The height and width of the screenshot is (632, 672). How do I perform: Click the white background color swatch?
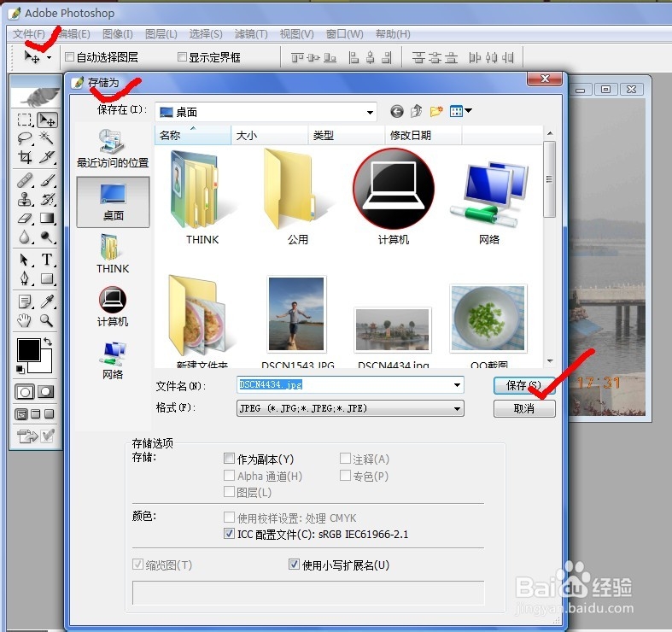click(46, 366)
